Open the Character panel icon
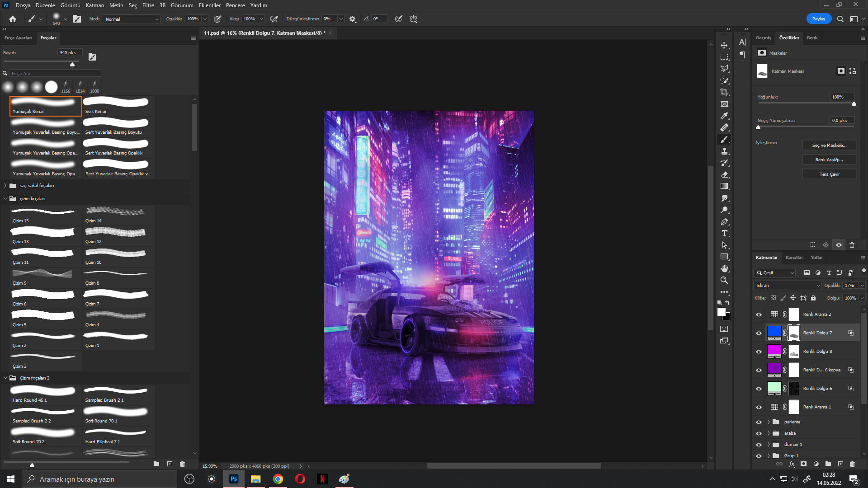The image size is (868, 488). [x=742, y=42]
